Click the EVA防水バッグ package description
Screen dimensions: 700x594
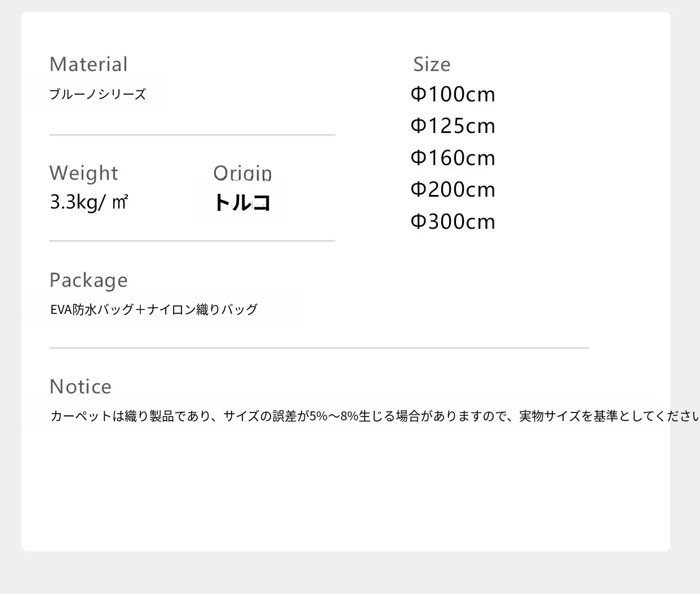tap(153, 309)
